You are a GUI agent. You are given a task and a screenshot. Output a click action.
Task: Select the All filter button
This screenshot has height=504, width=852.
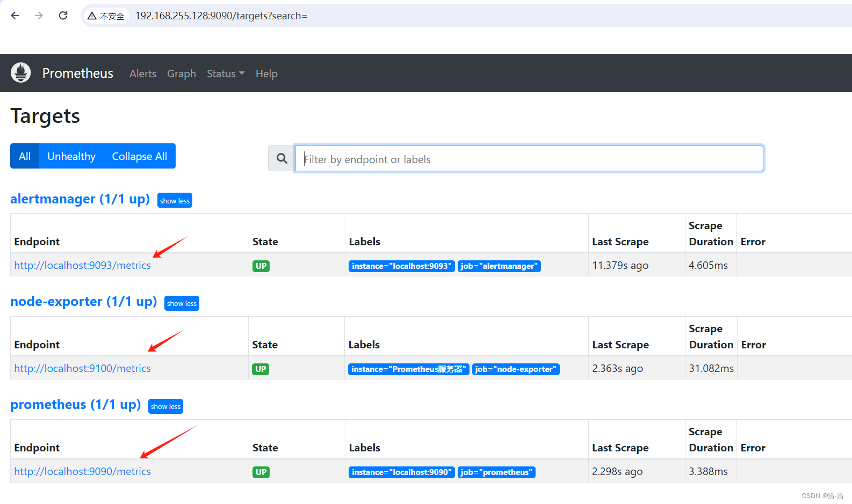pyautogui.click(x=25, y=156)
